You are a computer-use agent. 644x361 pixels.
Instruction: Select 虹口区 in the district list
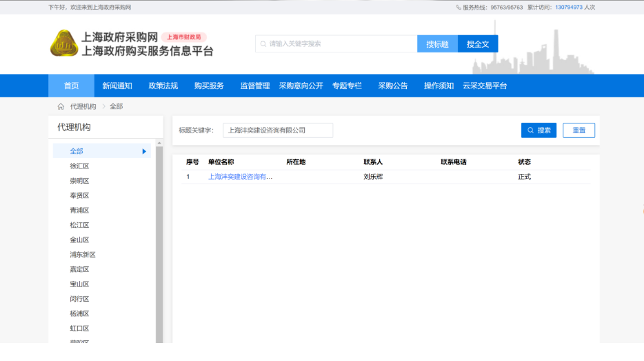pos(80,329)
